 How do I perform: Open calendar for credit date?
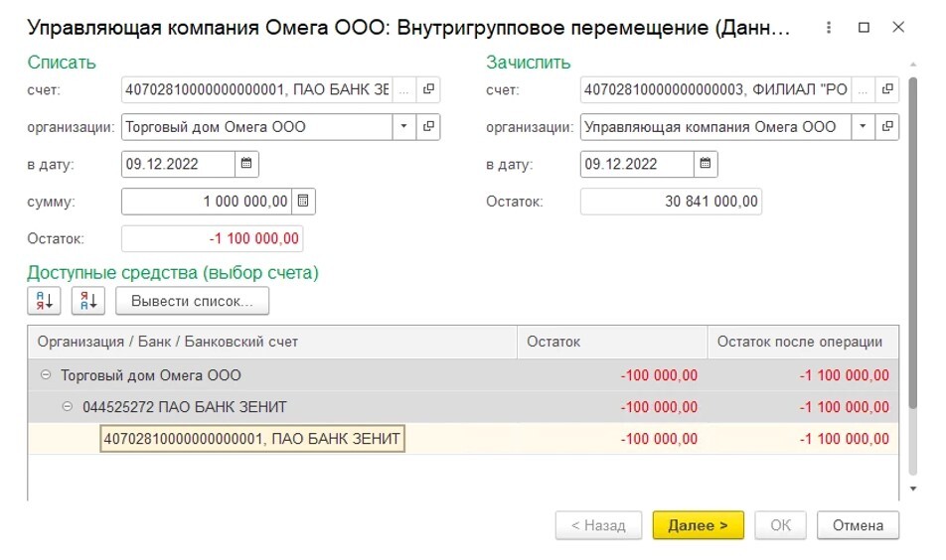[706, 164]
